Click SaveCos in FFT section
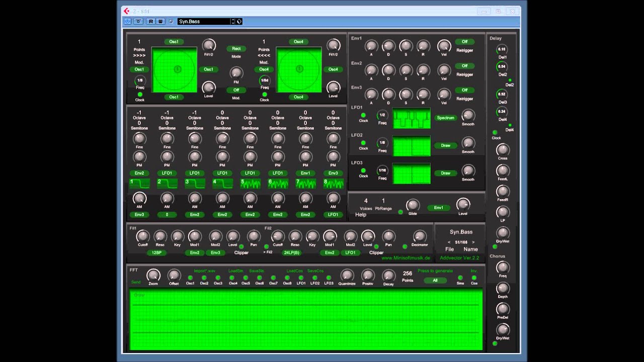Viewport: 644px width, 362px height. (315, 271)
